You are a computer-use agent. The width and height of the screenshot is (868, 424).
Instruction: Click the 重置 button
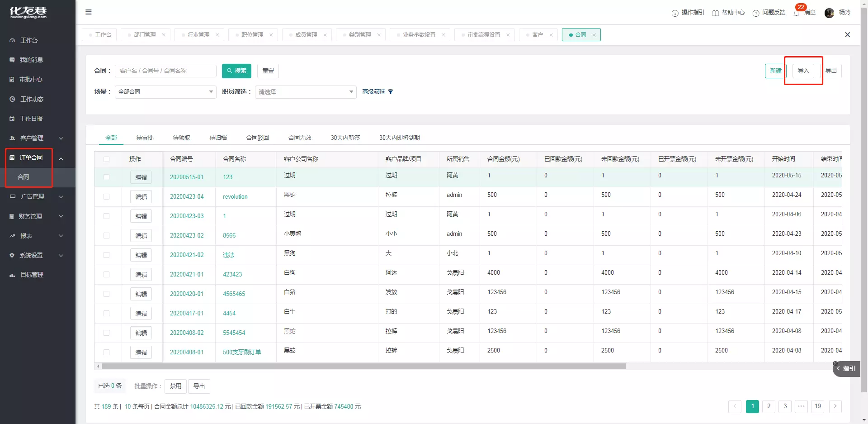point(268,71)
